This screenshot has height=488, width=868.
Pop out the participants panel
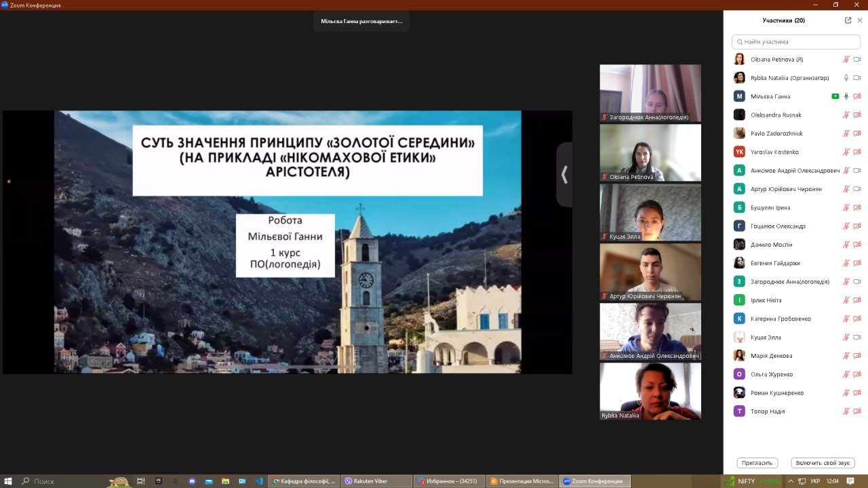[848, 20]
